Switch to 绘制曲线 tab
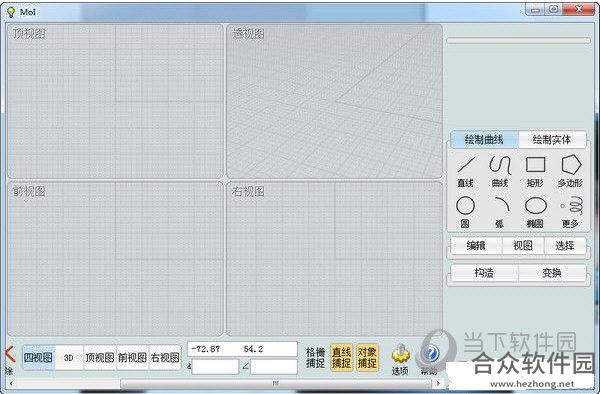 (484, 140)
